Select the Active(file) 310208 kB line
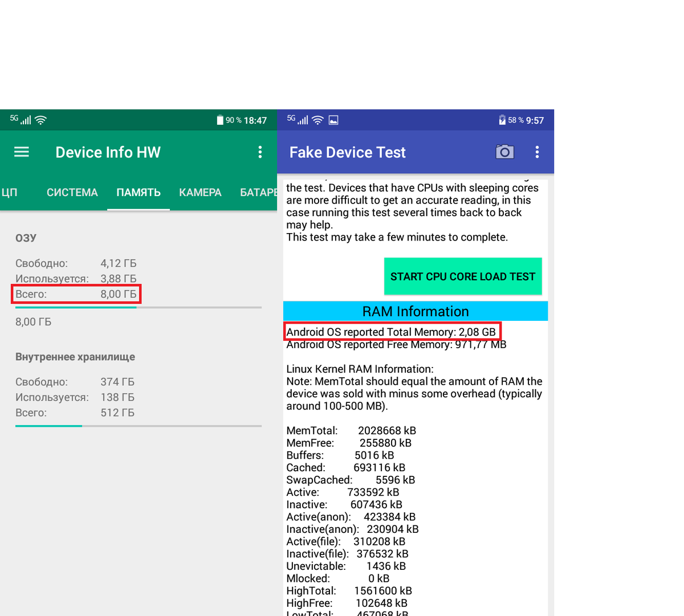The width and height of the screenshot is (684, 616). 346,541
